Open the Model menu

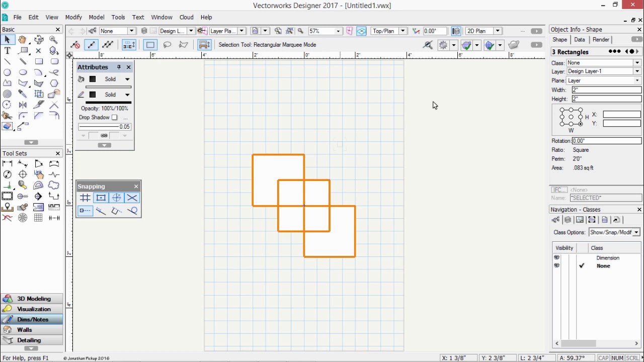[x=97, y=17]
